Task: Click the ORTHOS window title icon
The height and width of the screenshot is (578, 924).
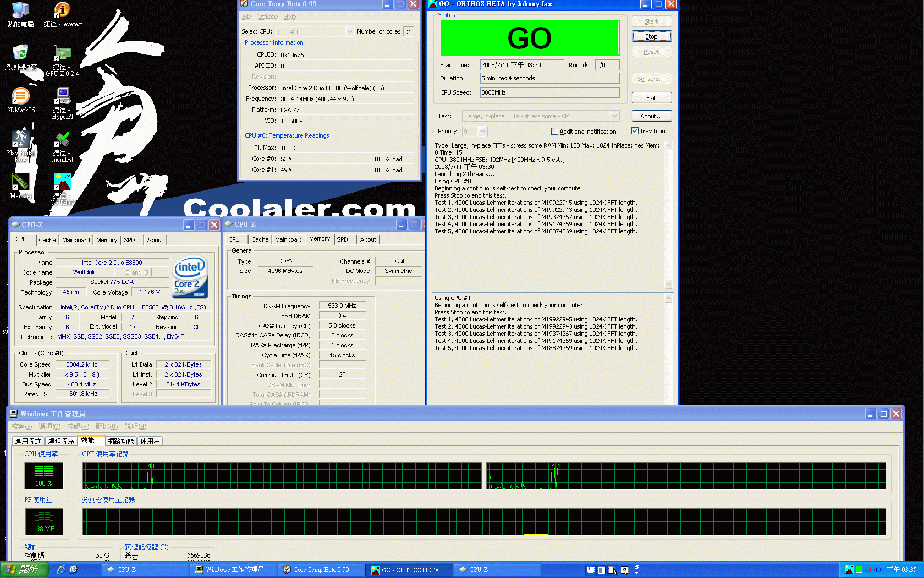Action: point(433,4)
